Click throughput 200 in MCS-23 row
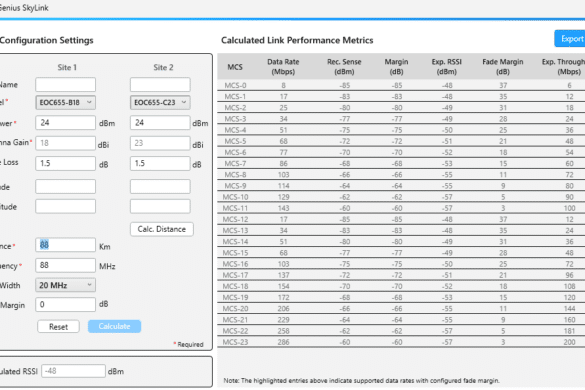Viewport: 585px width, 390px height. [569, 342]
